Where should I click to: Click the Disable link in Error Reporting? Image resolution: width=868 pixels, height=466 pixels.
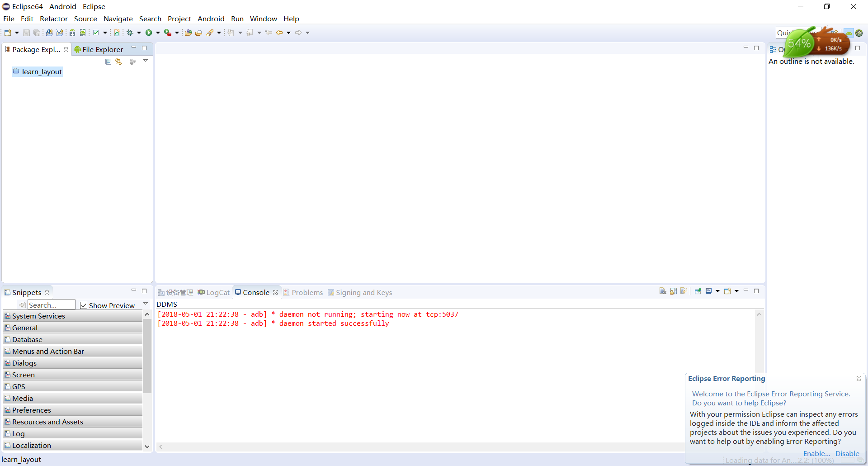tap(847, 453)
